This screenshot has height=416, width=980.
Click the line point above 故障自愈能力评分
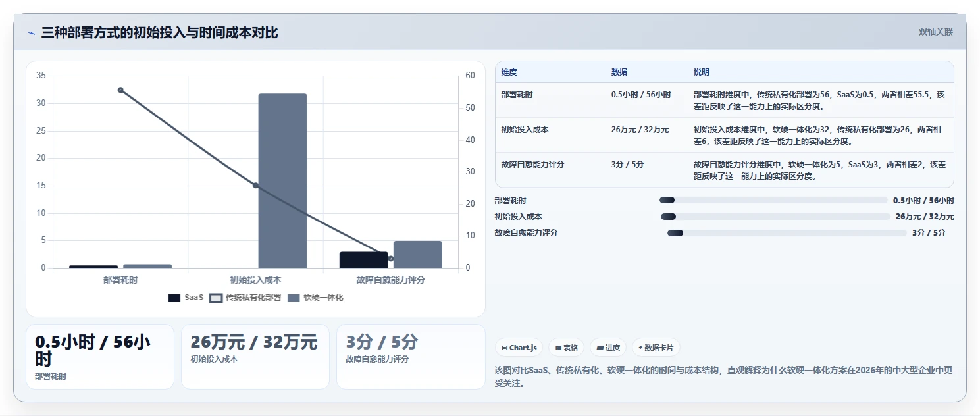(390, 259)
